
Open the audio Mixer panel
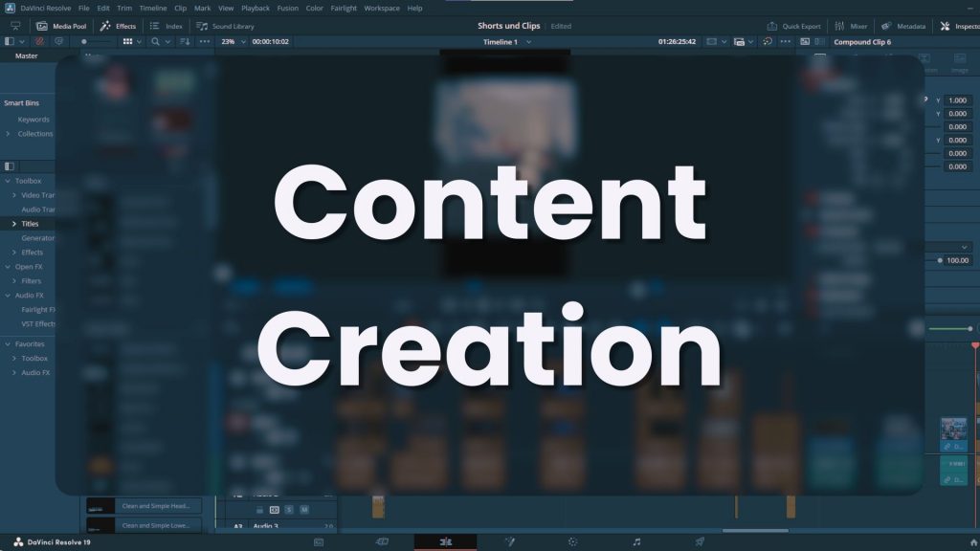(852, 26)
